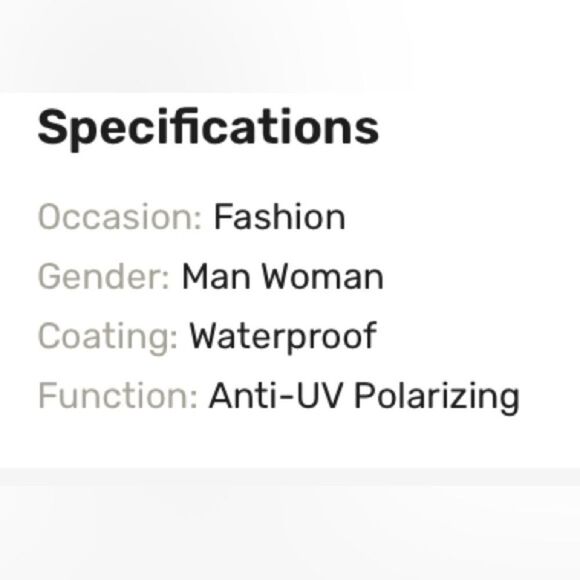This screenshot has height=580, width=580.
Task: Click the Woman gender value
Action: (323, 276)
